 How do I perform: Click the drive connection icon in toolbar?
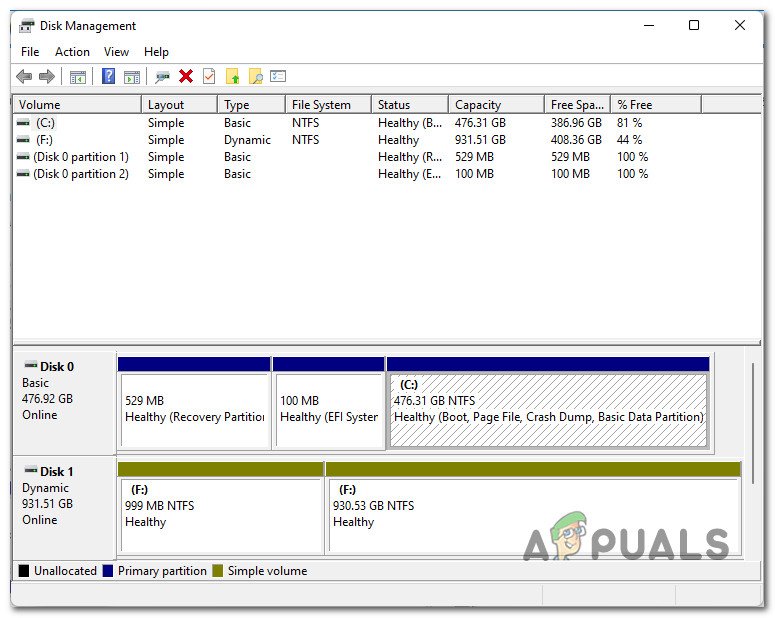162,76
